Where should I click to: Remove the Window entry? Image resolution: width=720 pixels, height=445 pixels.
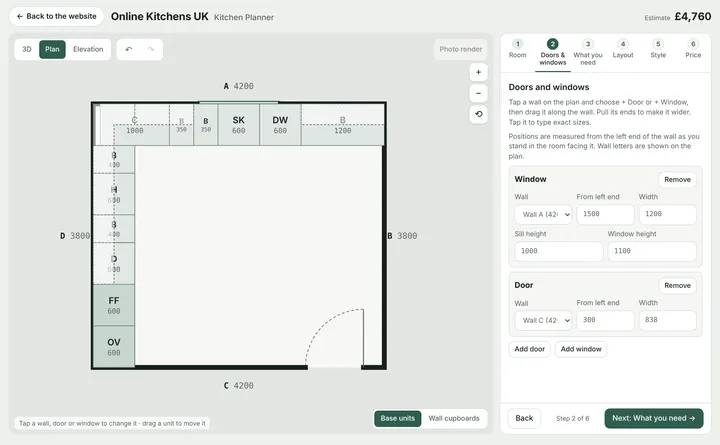coord(677,180)
